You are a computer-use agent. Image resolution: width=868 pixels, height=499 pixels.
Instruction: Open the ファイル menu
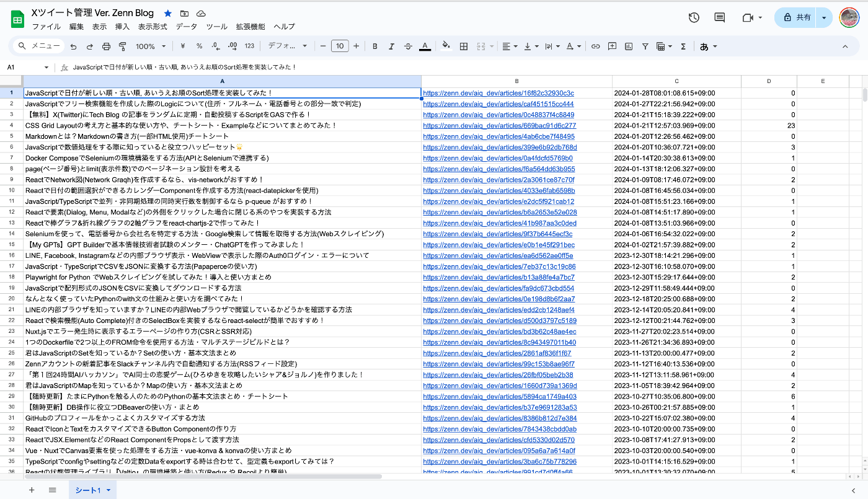[x=46, y=27]
